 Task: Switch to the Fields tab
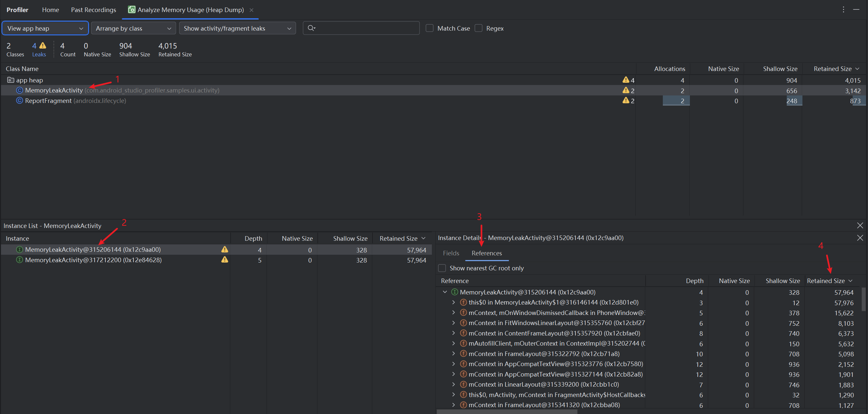[451, 253]
